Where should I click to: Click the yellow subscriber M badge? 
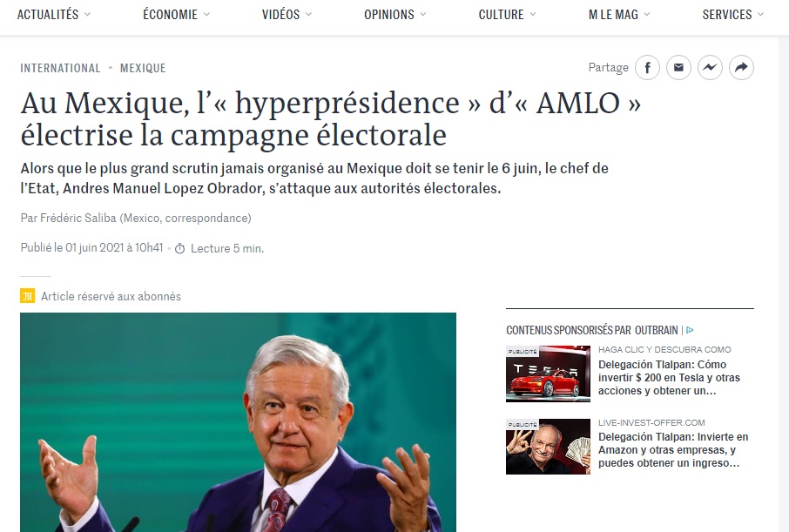[x=27, y=296]
